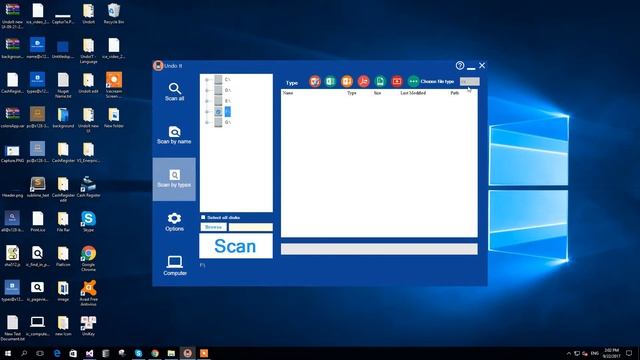The image size is (640, 360).
Task: Open Avast Free Antivirus desktop shortcut
Action: pos(88,292)
